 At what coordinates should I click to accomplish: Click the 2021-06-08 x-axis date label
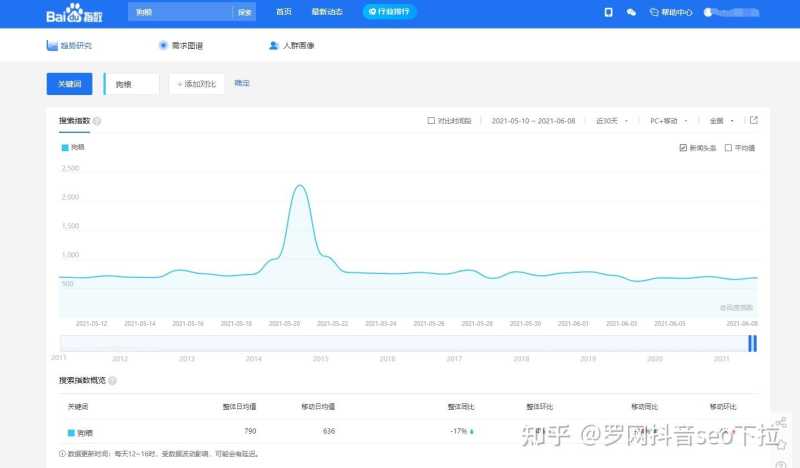pos(742,324)
